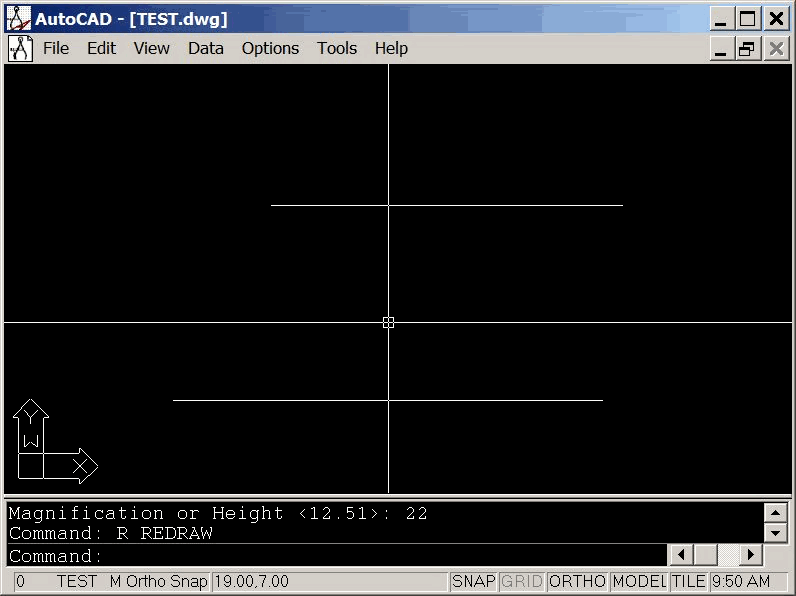Click the 'Magnification or Height <12.51>: 22' history line
This screenshot has width=796, height=596.
(x=218, y=513)
